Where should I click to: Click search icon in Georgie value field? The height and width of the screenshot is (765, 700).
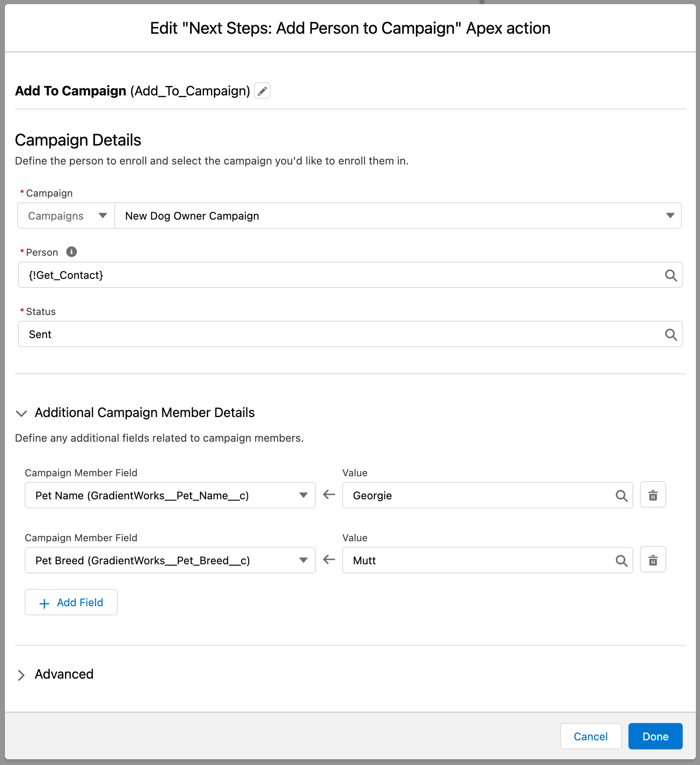[x=621, y=496]
